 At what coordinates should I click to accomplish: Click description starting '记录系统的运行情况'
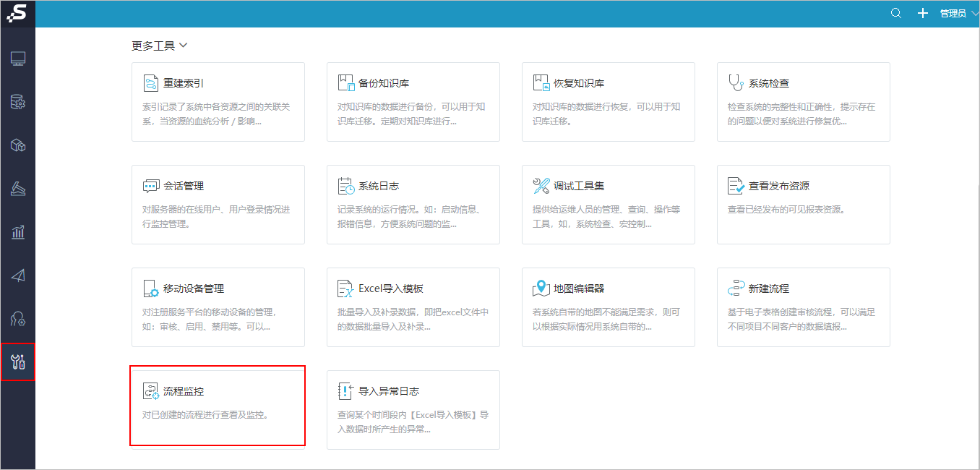pos(410,217)
